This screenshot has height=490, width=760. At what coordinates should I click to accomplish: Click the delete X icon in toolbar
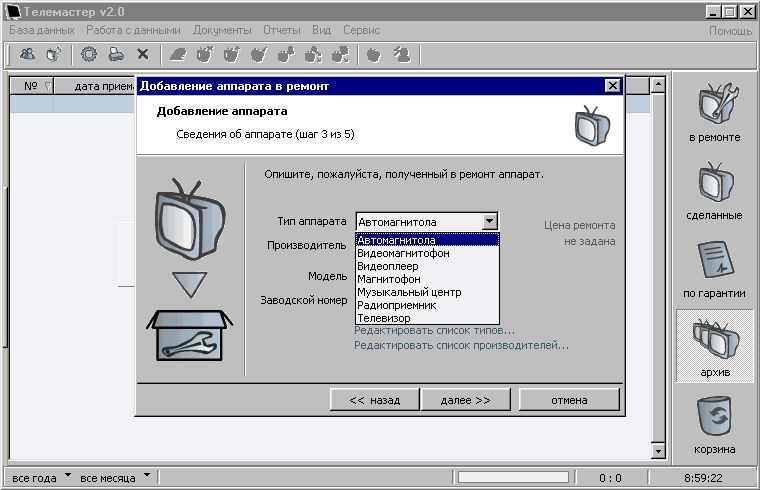click(x=142, y=54)
